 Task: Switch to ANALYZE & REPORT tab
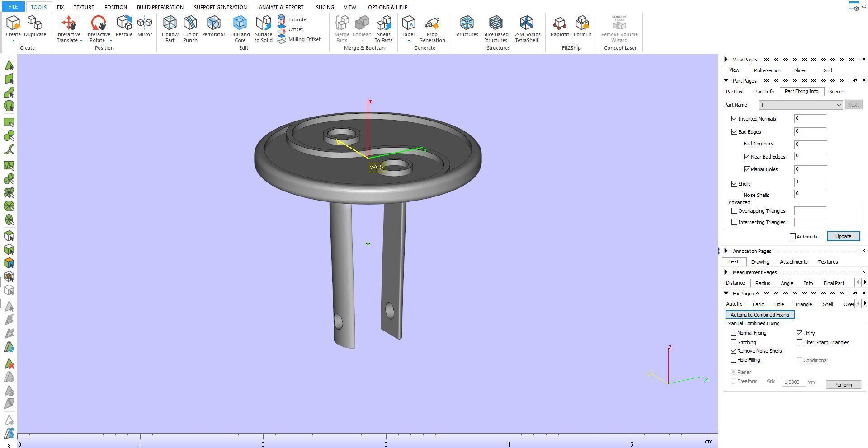[281, 7]
